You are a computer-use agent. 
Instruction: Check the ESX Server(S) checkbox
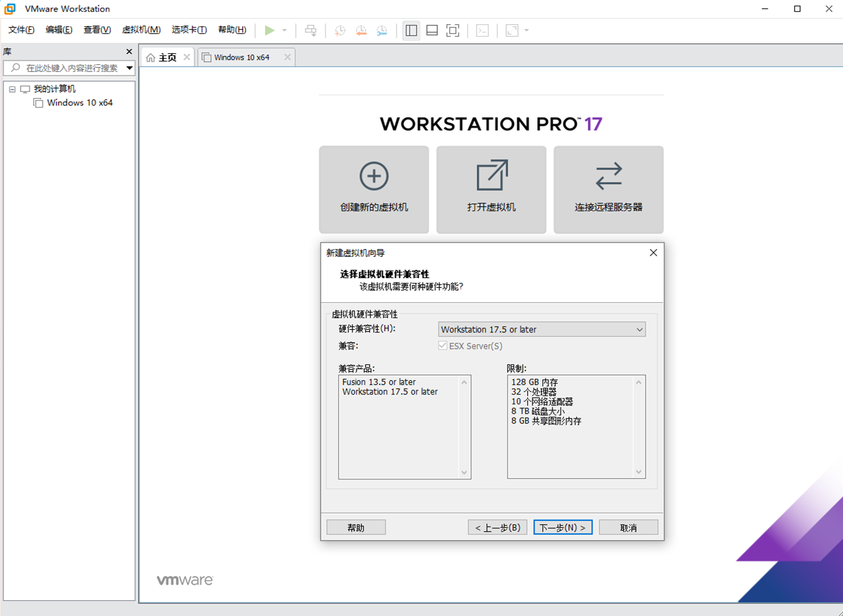[442, 346]
